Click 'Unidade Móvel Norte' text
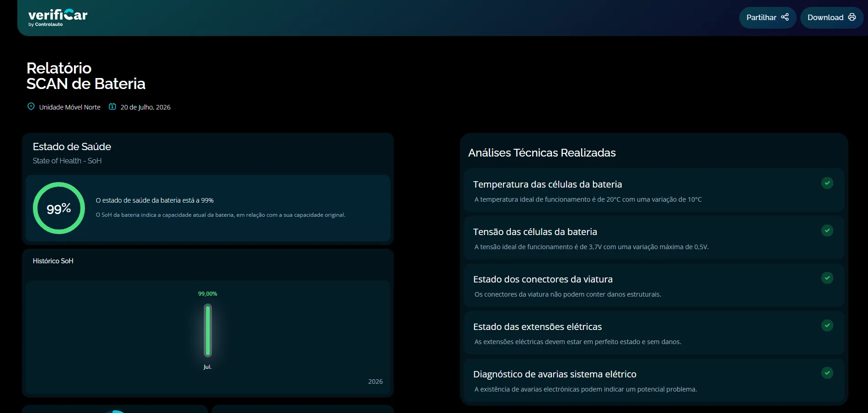The width and height of the screenshot is (868, 413). click(x=70, y=107)
